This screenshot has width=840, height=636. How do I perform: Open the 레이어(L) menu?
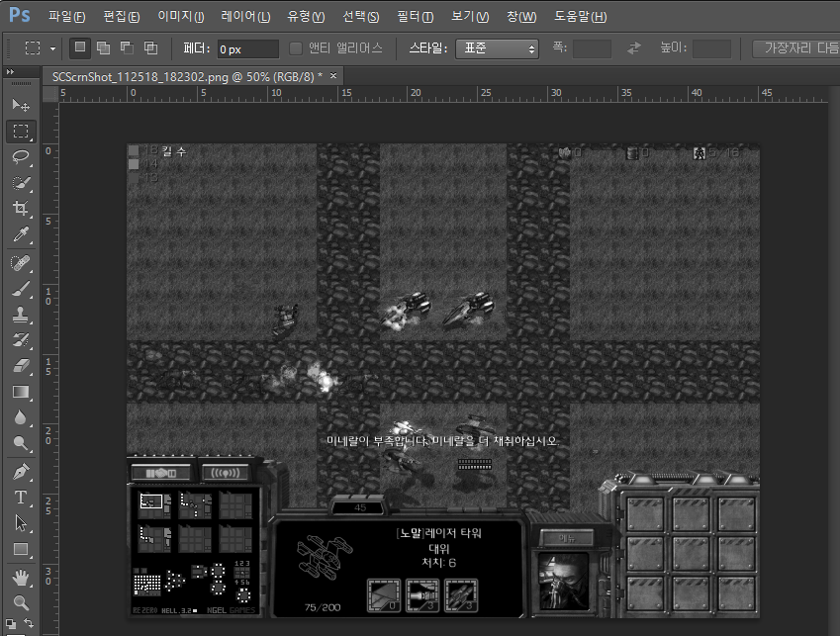pyautogui.click(x=246, y=17)
